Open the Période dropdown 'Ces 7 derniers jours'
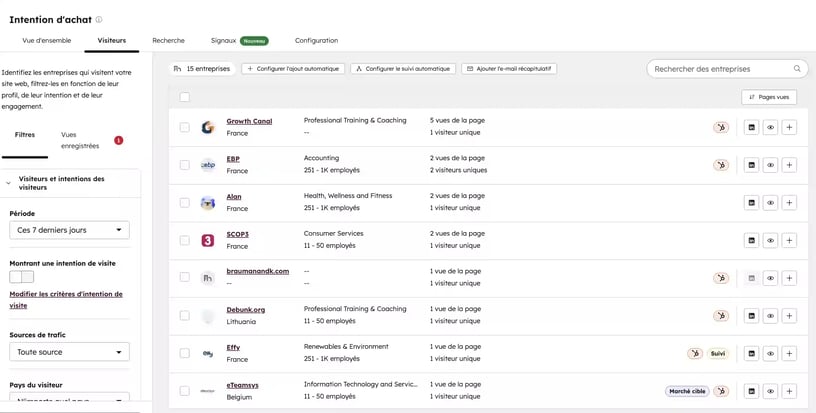This screenshot has width=816, height=413. (x=69, y=230)
